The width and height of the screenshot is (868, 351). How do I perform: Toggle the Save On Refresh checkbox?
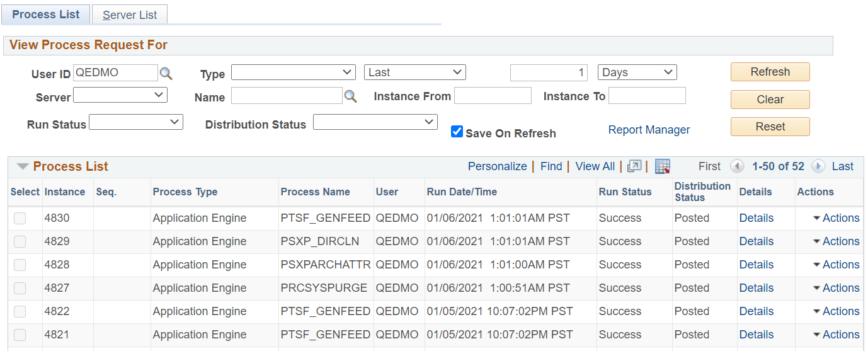coord(457,132)
